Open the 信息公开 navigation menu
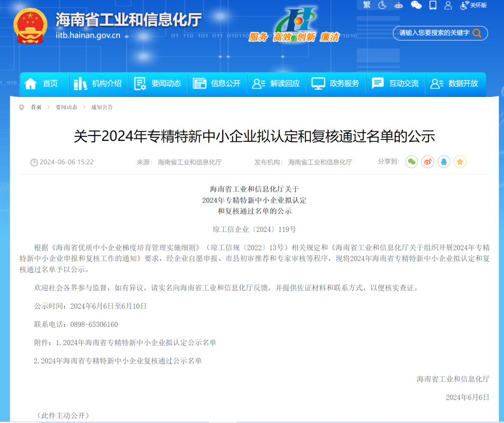504x423 pixels. tap(217, 83)
